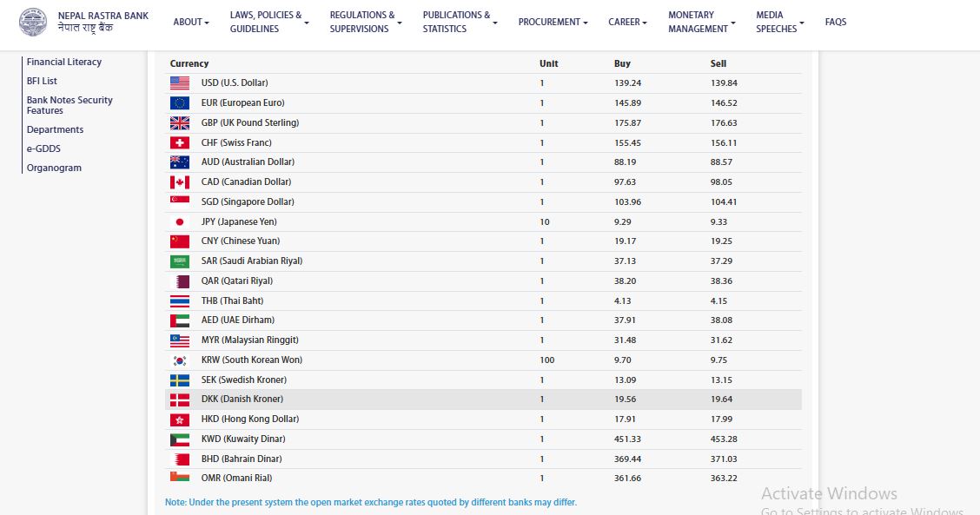Click the OMR sell rate 363.22
The image size is (980, 515).
coord(724,479)
